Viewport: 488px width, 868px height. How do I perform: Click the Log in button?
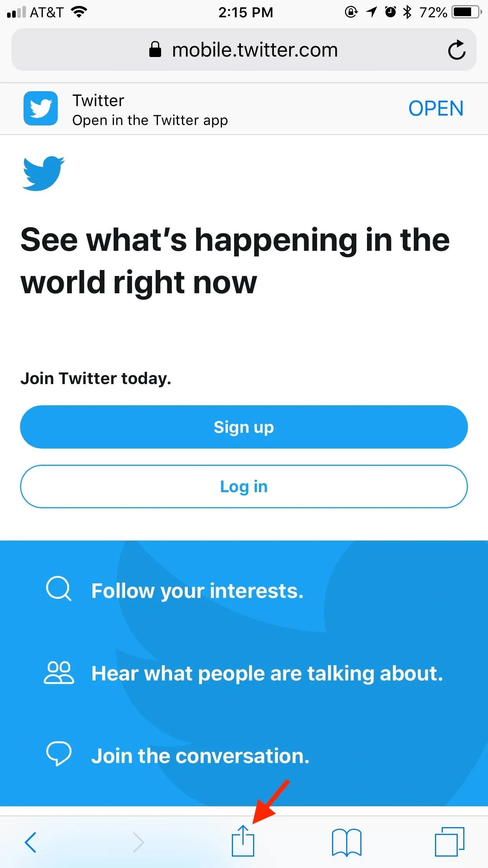[x=244, y=486]
